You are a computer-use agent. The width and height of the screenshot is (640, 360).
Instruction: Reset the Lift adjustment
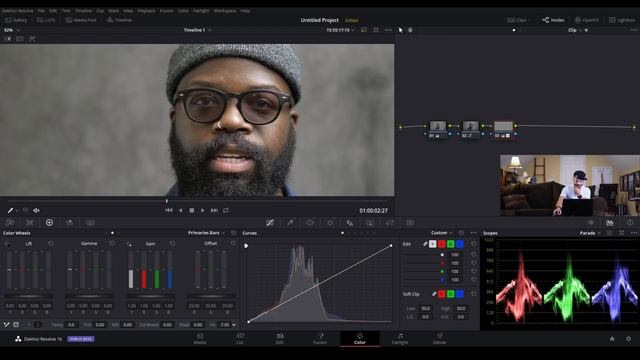pos(51,243)
